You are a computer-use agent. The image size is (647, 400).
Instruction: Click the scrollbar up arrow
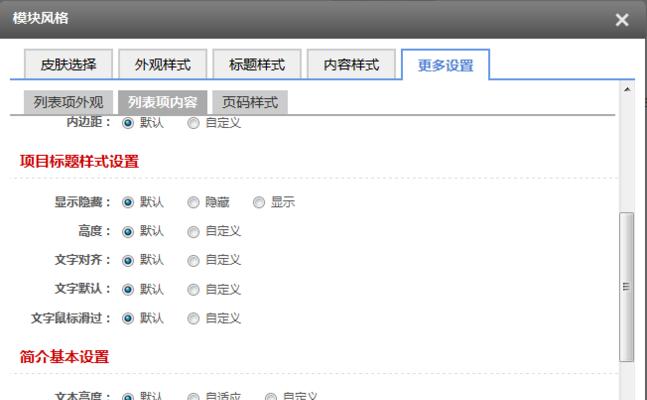pyautogui.click(x=627, y=89)
